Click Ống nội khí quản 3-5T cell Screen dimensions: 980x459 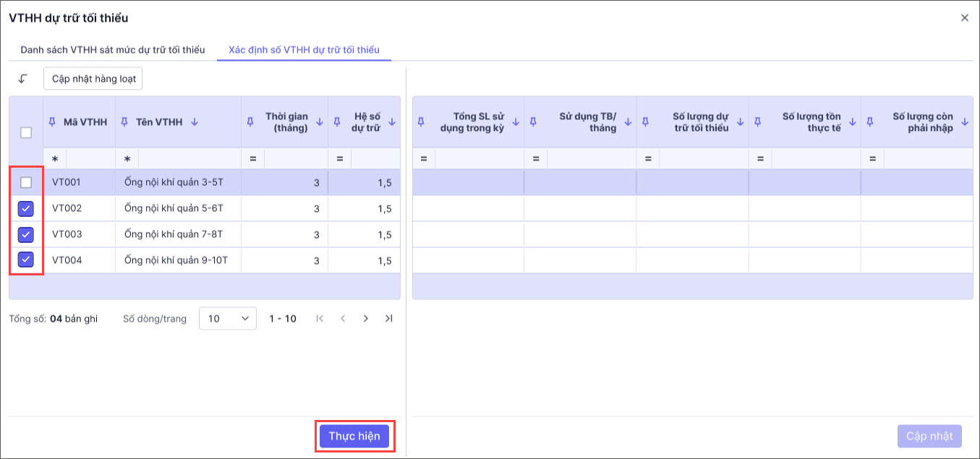(x=178, y=183)
